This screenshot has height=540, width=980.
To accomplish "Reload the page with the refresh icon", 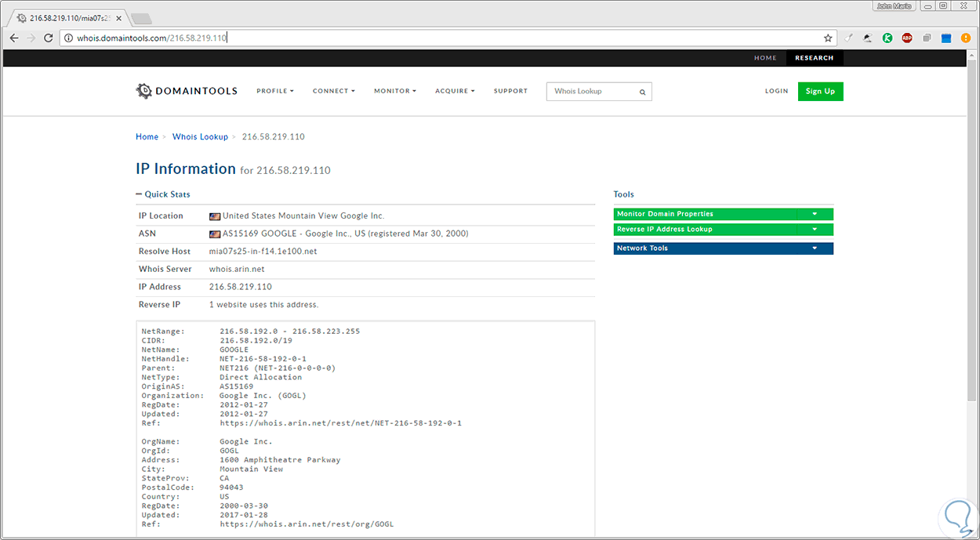I will (49, 38).
